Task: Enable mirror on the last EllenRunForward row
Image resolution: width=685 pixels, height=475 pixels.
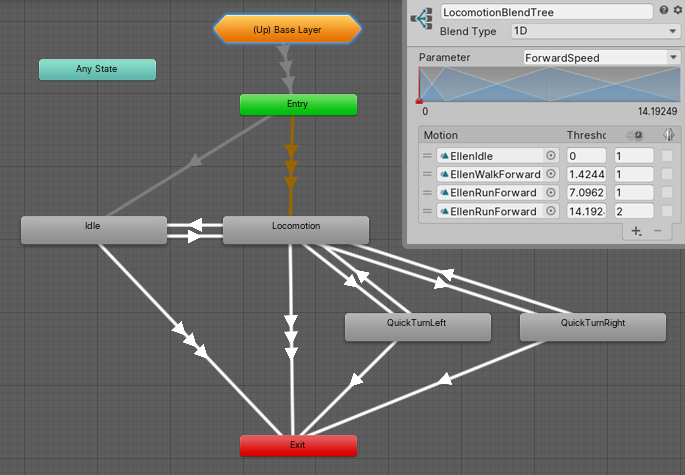Action: click(x=667, y=211)
